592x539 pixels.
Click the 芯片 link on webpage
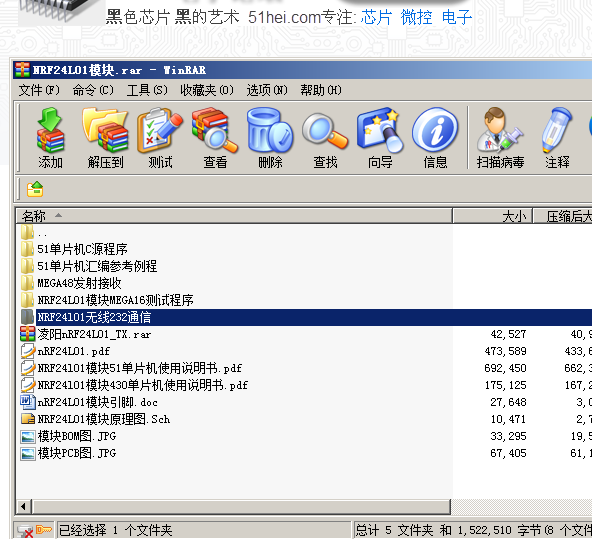click(x=376, y=17)
